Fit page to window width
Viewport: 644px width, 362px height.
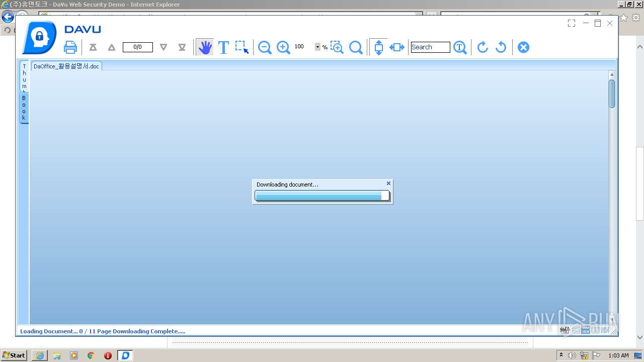[397, 47]
